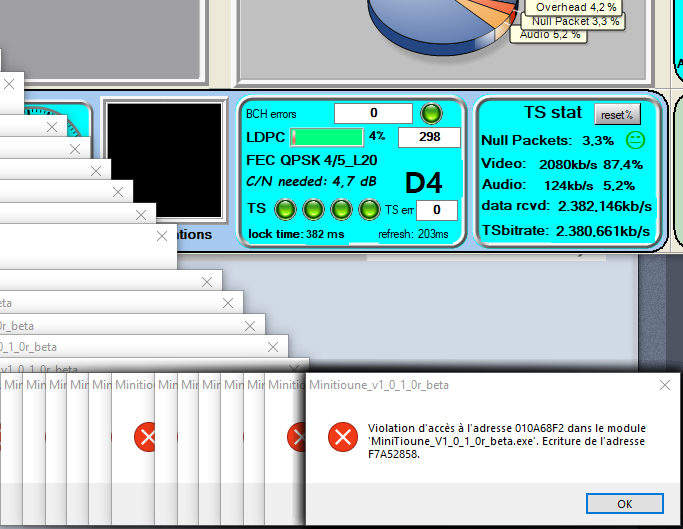The width and height of the screenshot is (683, 529).
Task: Click the FEC QPSK 4/5_L20 text
Action: pos(311,160)
